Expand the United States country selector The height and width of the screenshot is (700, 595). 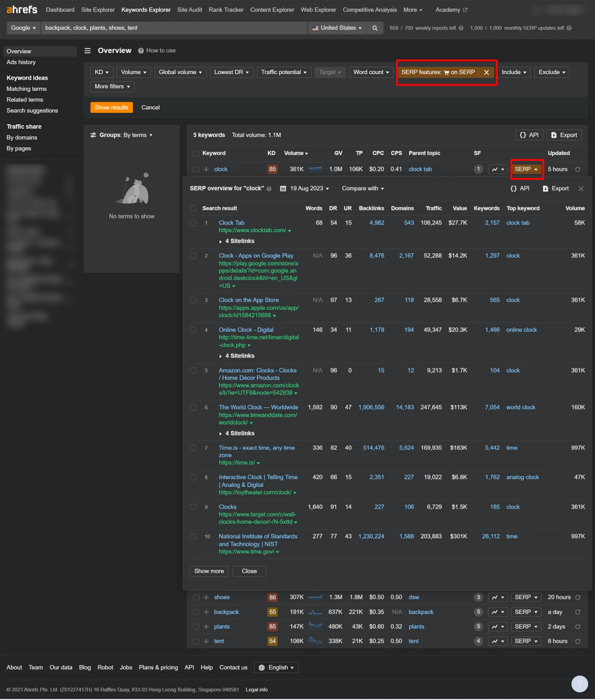337,28
